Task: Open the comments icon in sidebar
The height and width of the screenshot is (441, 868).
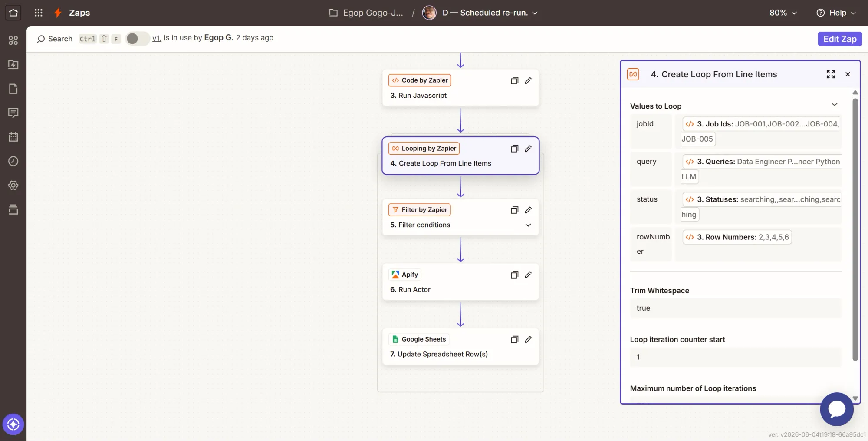Action: click(13, 113)
